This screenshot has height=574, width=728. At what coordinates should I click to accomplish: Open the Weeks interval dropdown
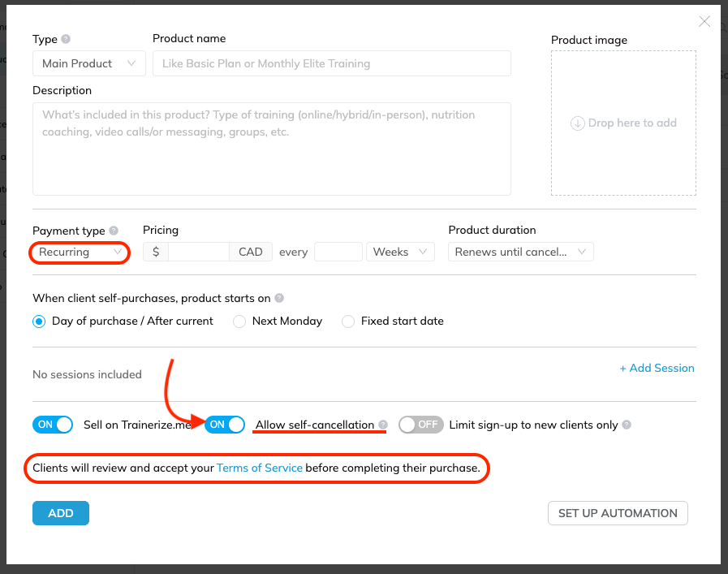click(x=400, y=252)
